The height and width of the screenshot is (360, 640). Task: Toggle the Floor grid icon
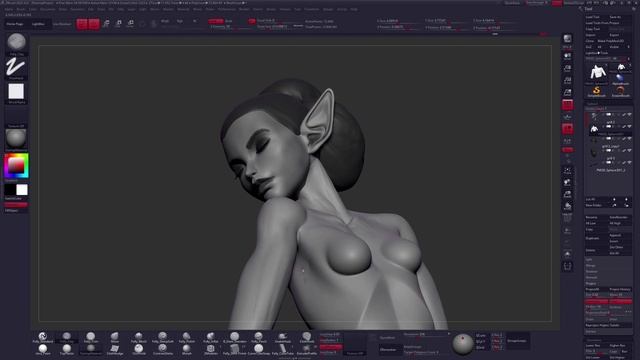568,117
